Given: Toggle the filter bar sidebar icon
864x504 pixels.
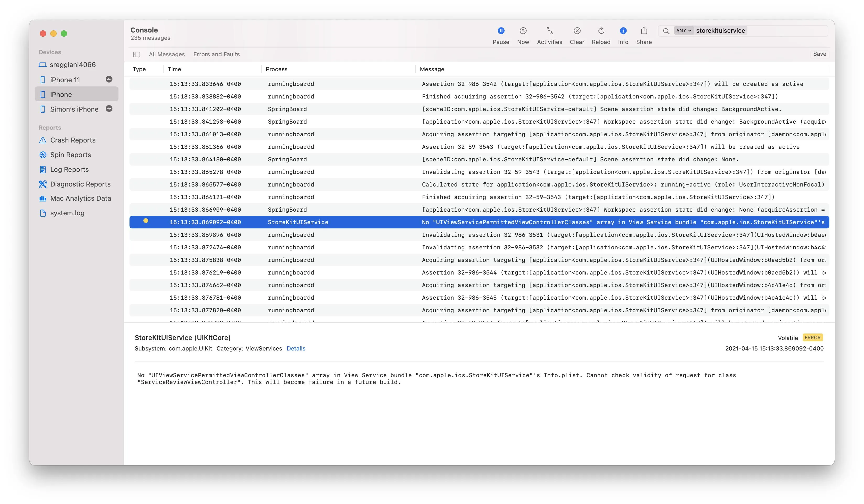Looking at the screenshot, I should coord(137,54).
